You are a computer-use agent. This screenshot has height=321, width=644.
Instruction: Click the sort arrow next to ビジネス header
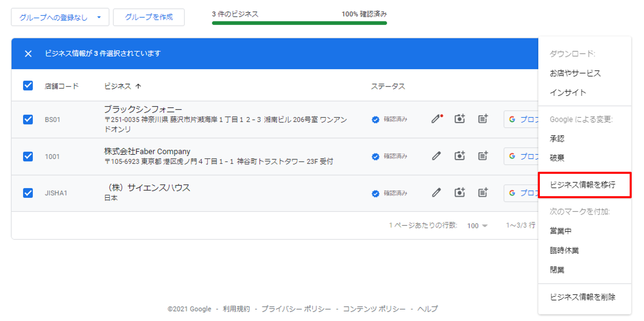pyautogui.click(x=138, y=86)
